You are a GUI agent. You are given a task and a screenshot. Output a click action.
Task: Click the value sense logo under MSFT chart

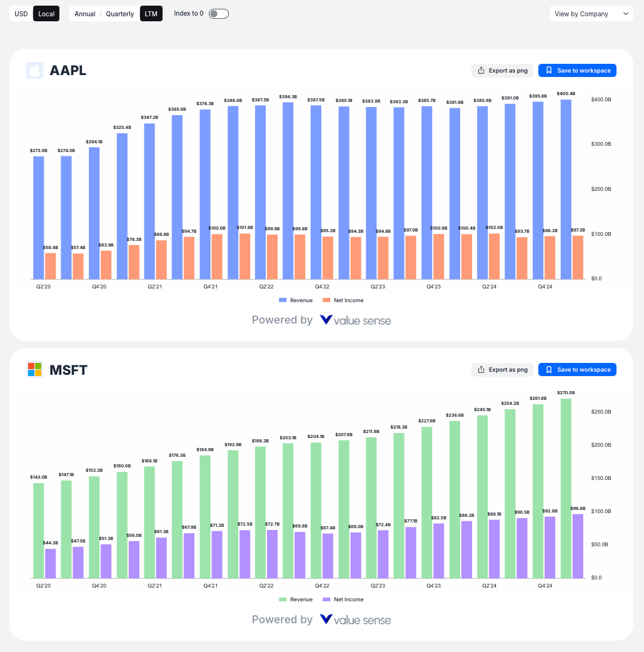pos(355,619)
